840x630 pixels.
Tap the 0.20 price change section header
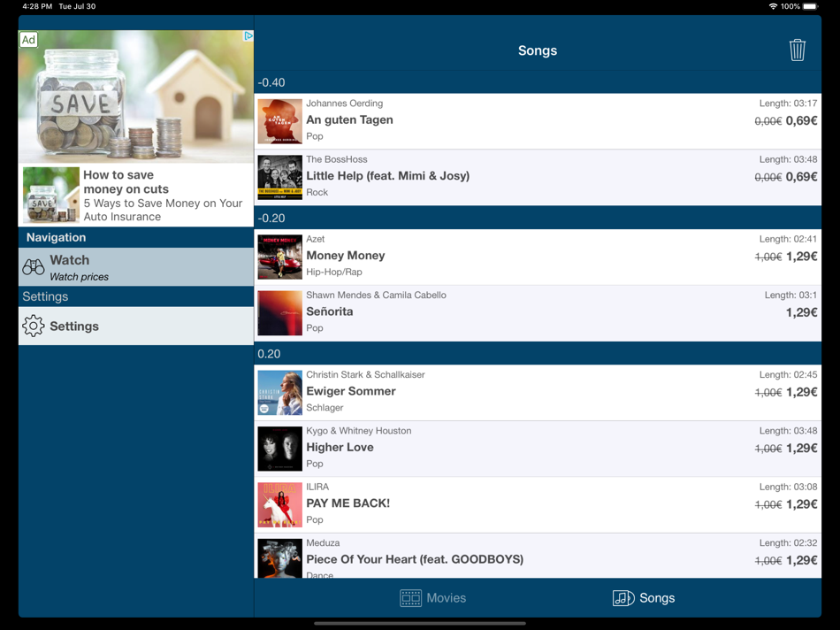tap(538, 354)
